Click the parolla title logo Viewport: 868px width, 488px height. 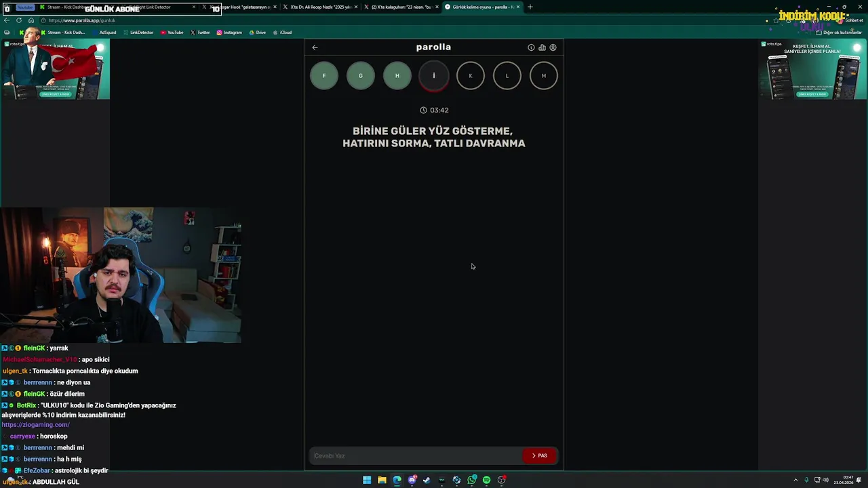[x=433, y=47]
